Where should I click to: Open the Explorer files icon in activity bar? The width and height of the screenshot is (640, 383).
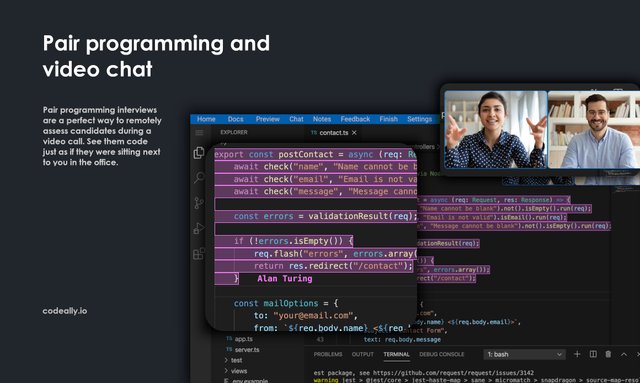click(199, 153)
